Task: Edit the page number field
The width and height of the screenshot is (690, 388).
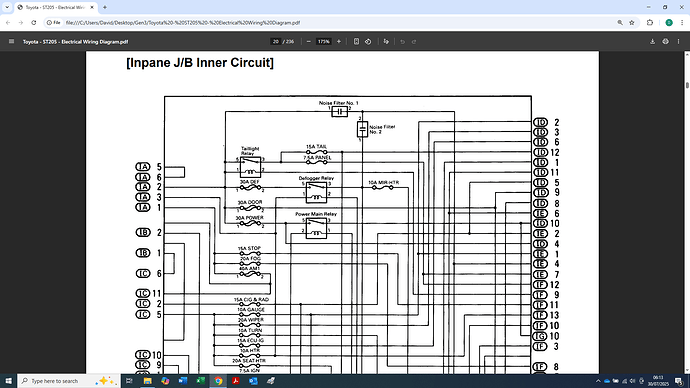Action: pyautogui.click(x=275, y=41)
